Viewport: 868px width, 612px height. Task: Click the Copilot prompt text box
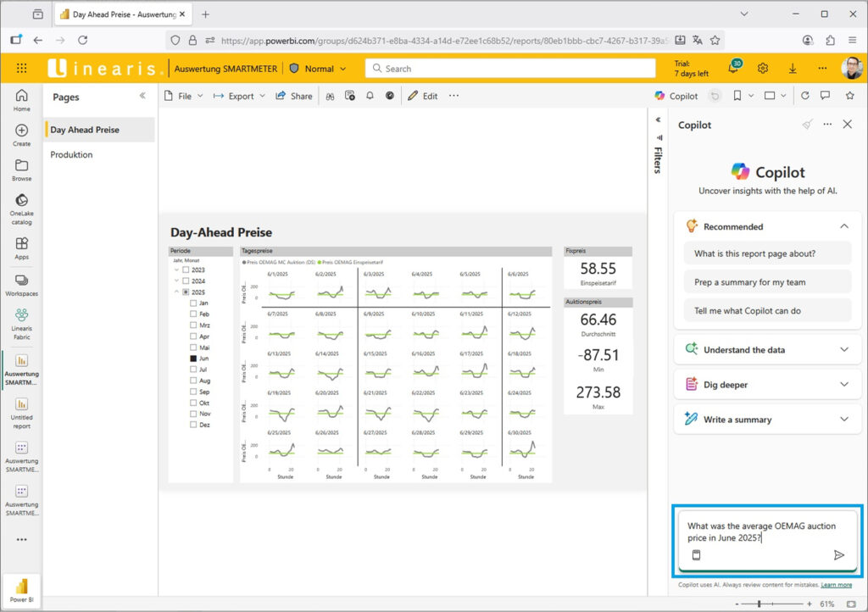[768, 531]
